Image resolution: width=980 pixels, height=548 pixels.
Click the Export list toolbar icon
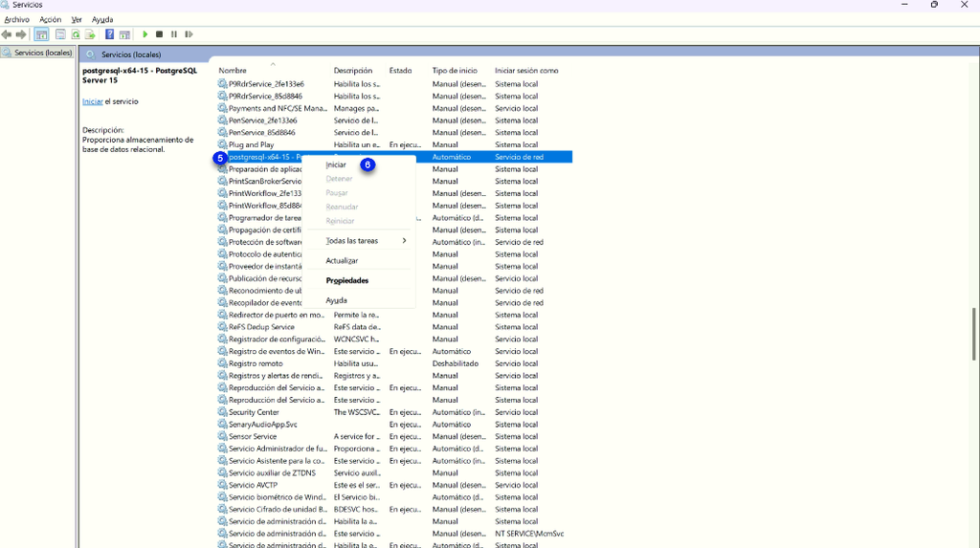click(x=90, y=34)
